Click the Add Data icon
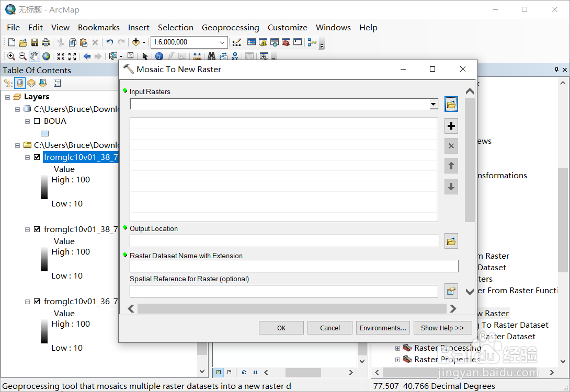 (135, 42)
